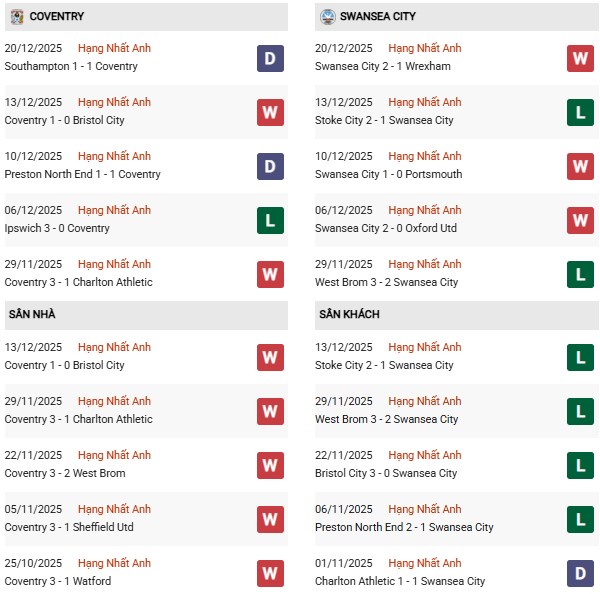The image size is (600, 594).
Task: Click D badge for Preston North End 1 - 1 Coventry
Action: click(x=270, y=166)
